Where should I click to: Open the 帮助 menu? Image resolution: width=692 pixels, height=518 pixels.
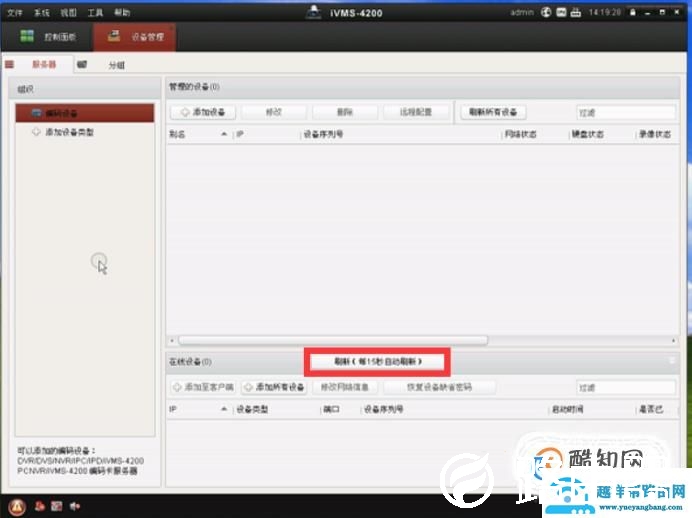click(x=122, y=13)
